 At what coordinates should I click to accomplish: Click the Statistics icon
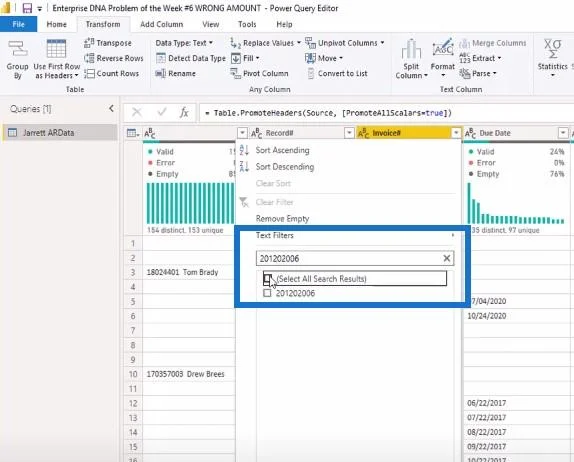click(552, 49)
